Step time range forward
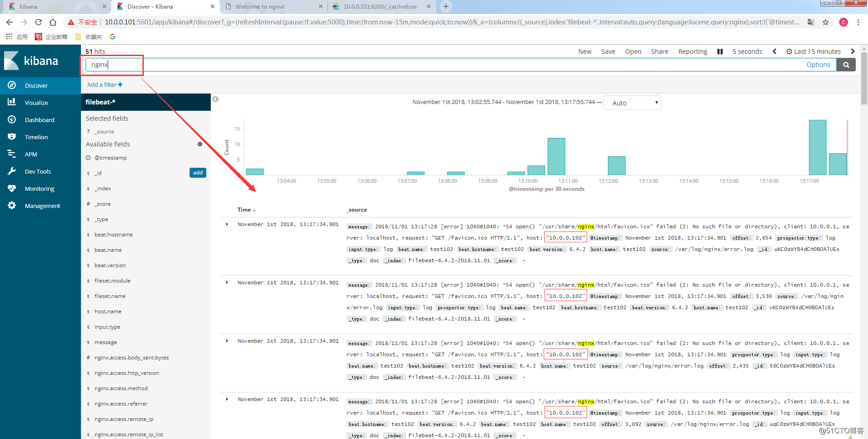The height and width of the screenshot is (439, 868). 853,52
